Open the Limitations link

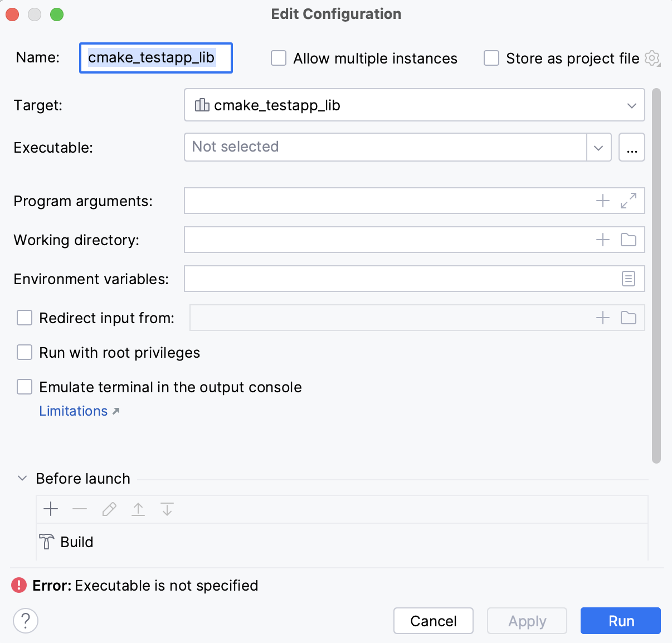[x=73, y=411]
